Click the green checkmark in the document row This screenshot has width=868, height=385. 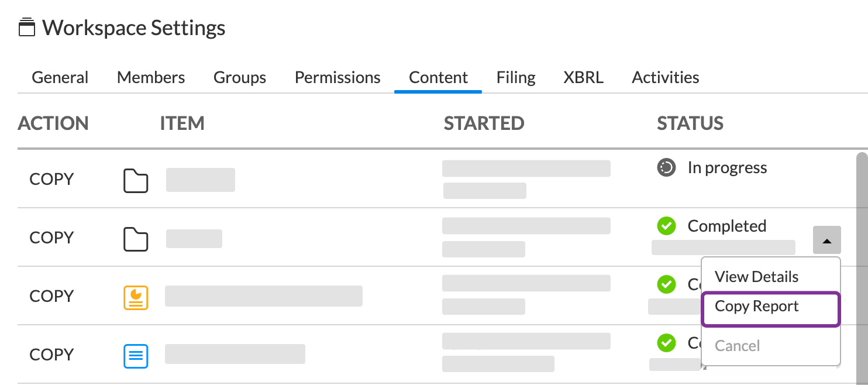pyautogui.click(x=666, y=343)
